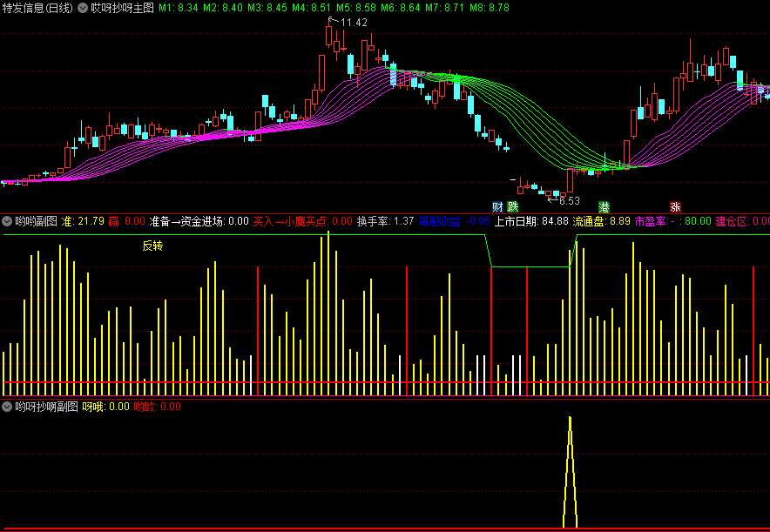Click the M8: 8.78 value
Viewport: 770px width, 532px height.
pyautogui.click(x=490, y=8)
